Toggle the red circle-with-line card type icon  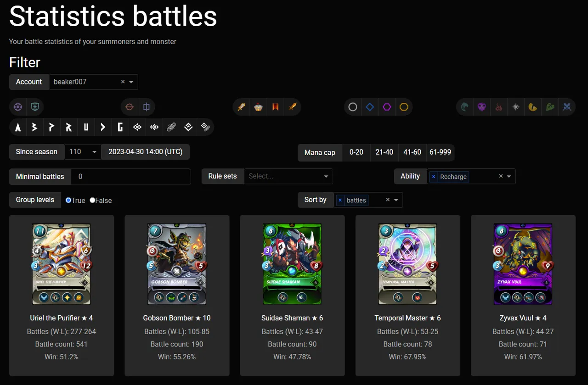coord(130,107)
